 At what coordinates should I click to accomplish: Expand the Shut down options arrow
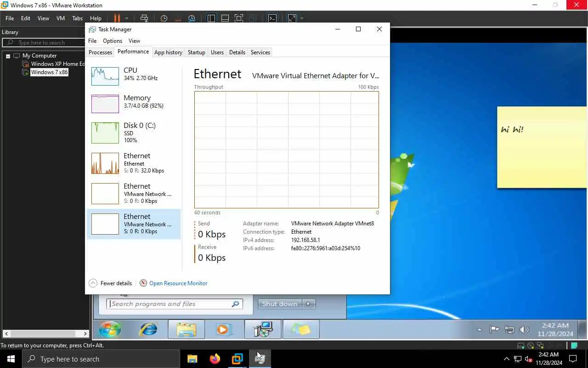pyautogui.click(x=310, y=304)
